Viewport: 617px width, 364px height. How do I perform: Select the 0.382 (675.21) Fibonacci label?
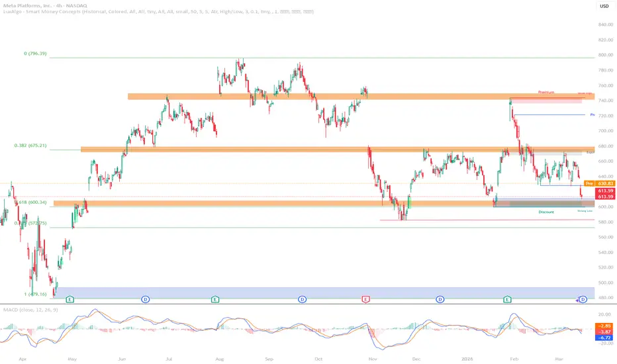(30, 145)
